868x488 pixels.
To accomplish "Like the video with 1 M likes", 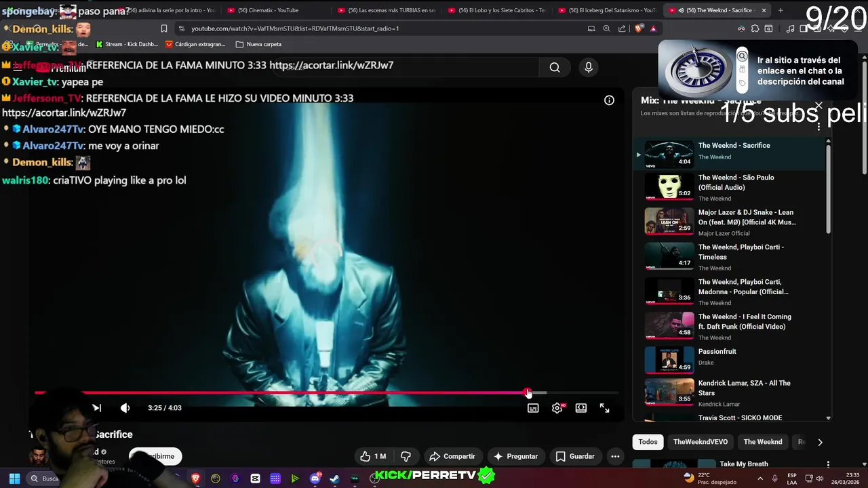I will coord(373,456).
